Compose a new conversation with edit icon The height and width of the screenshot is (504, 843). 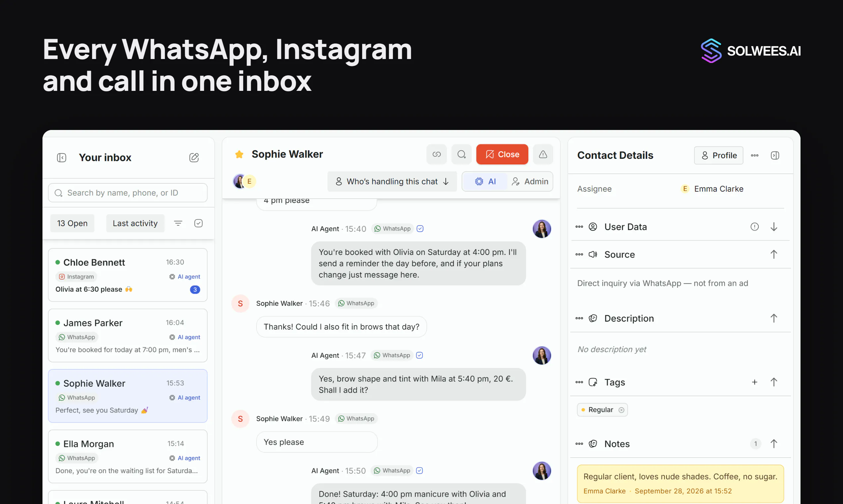click(x=194, y=157)
